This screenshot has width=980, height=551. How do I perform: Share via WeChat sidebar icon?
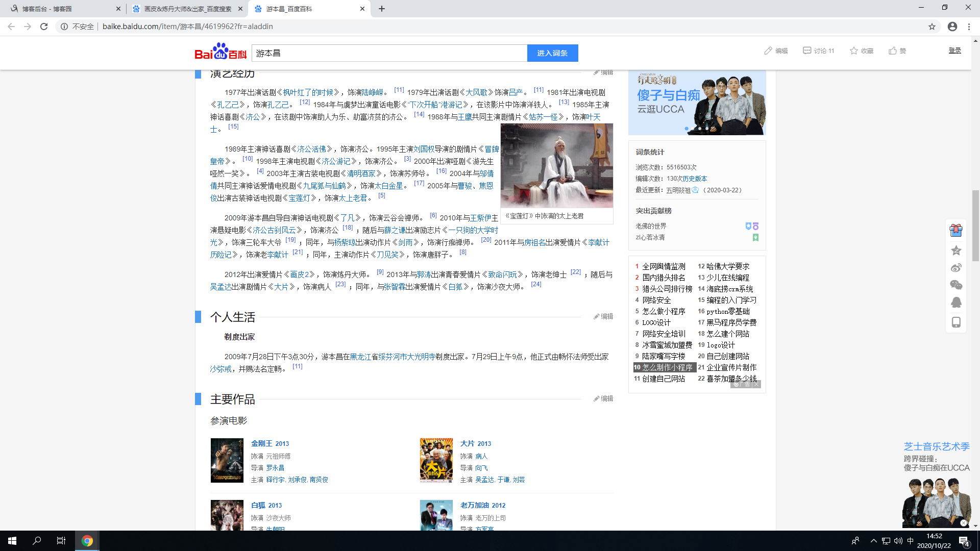956,285
